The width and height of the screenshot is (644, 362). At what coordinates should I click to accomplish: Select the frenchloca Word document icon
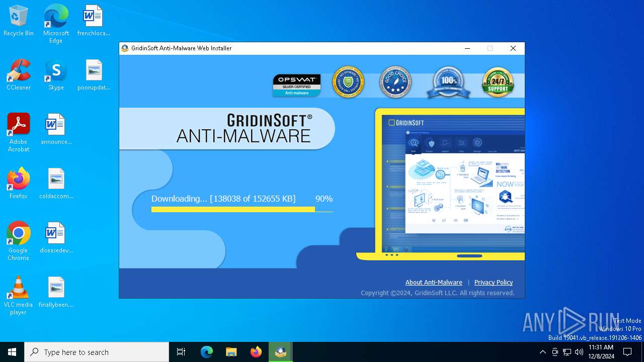pyautogui.click(x=94, y=21)
